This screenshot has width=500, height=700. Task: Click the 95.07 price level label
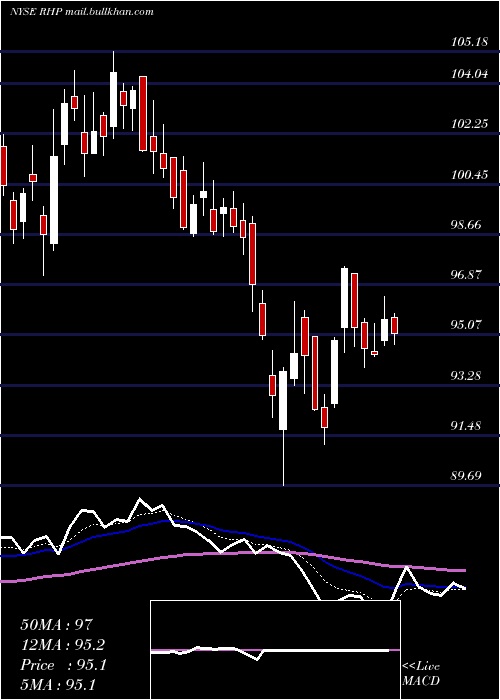coord(467,325)
